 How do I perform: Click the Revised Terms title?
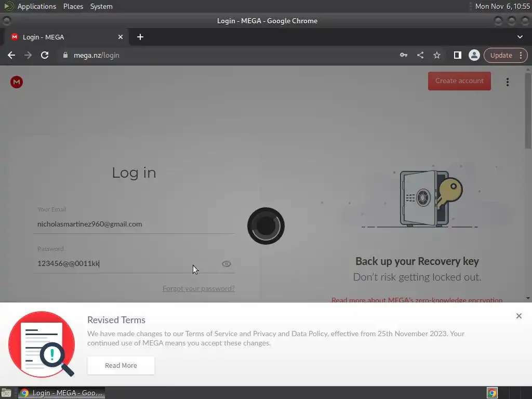[x=116, y=320]
